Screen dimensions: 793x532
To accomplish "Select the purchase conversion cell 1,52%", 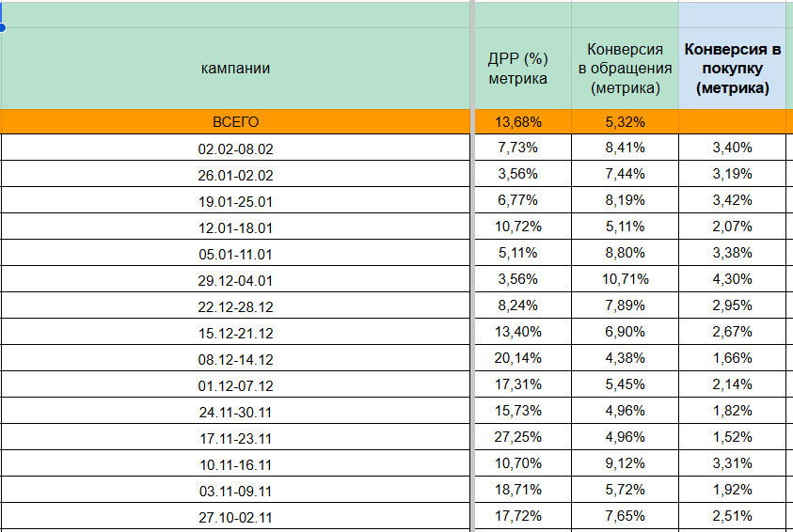I will (x=733, y=437).
